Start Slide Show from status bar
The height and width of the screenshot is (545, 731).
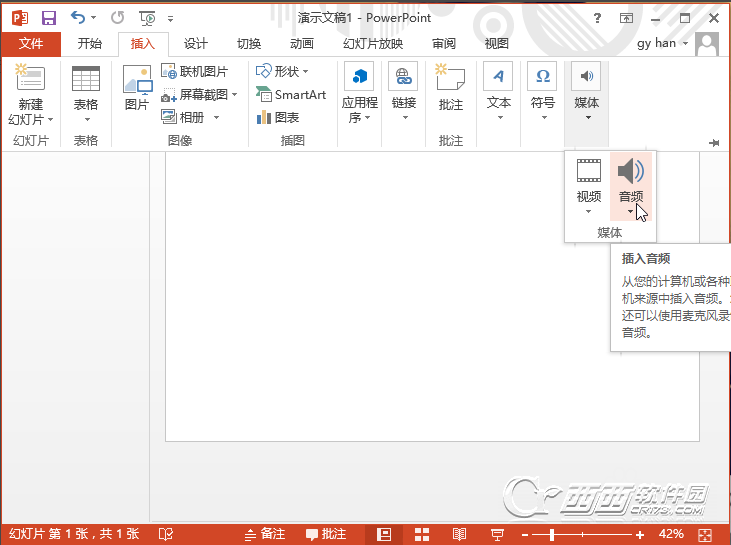point(497,534)
